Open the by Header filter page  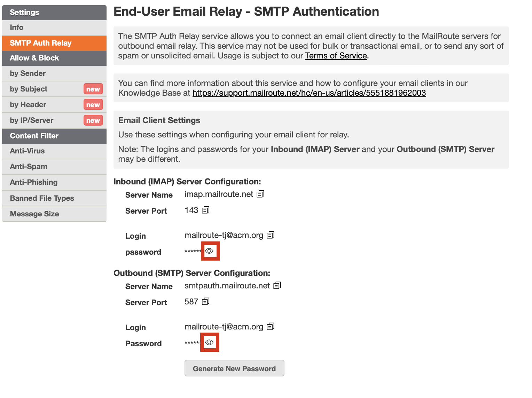(x=28, y=105)
